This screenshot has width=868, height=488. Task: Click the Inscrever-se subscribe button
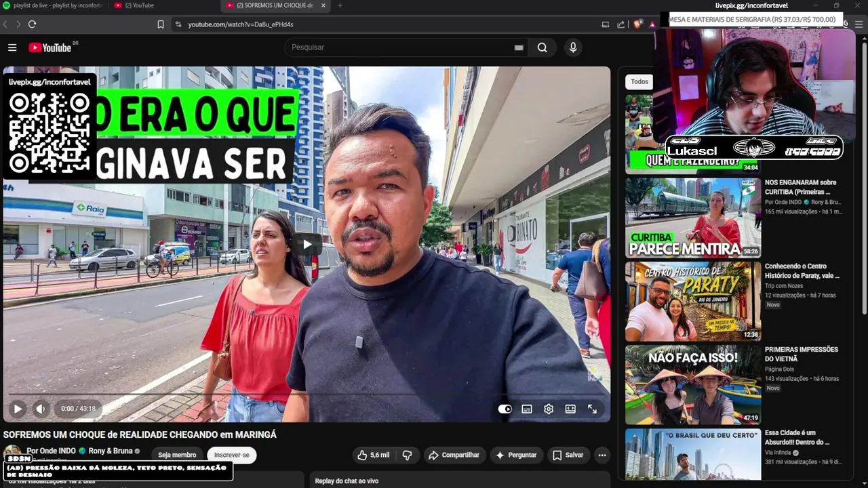click(231, 455)
